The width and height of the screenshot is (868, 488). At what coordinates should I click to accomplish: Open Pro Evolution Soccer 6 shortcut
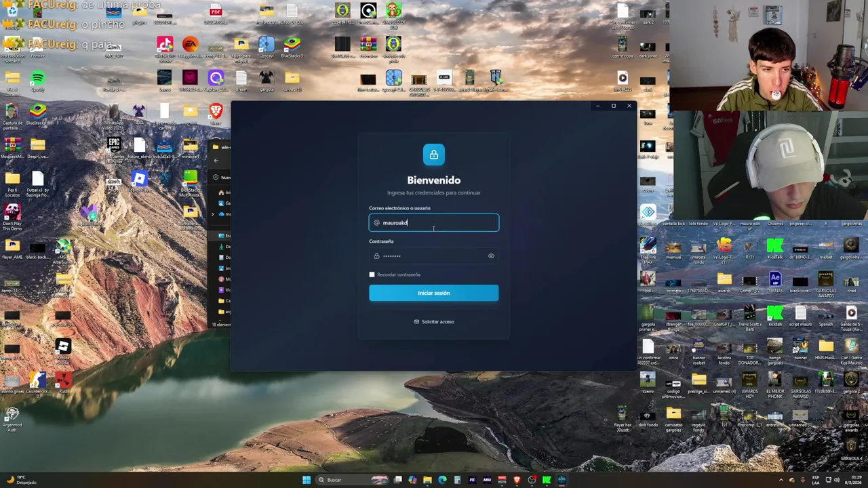pos(12,49)
